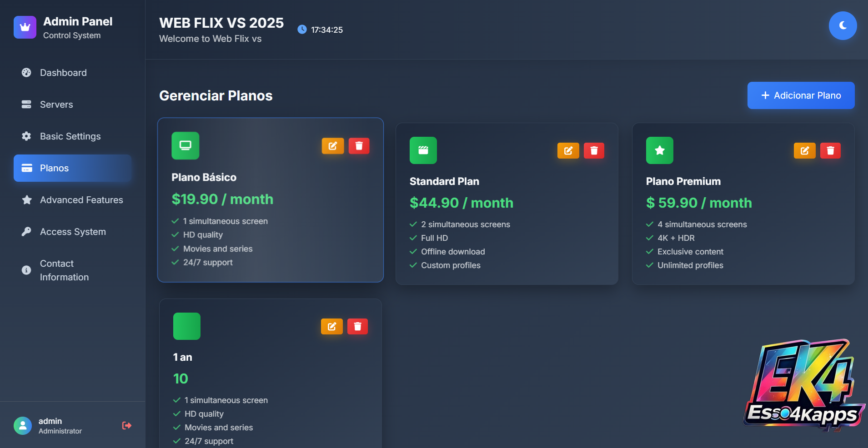
Task: Delete the Standard Plan
Action: (594, 151)
